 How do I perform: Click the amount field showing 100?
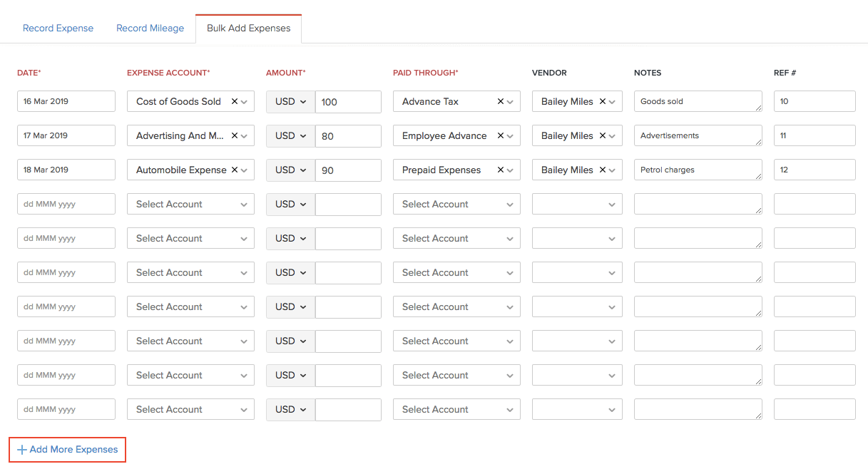point(348,101)
